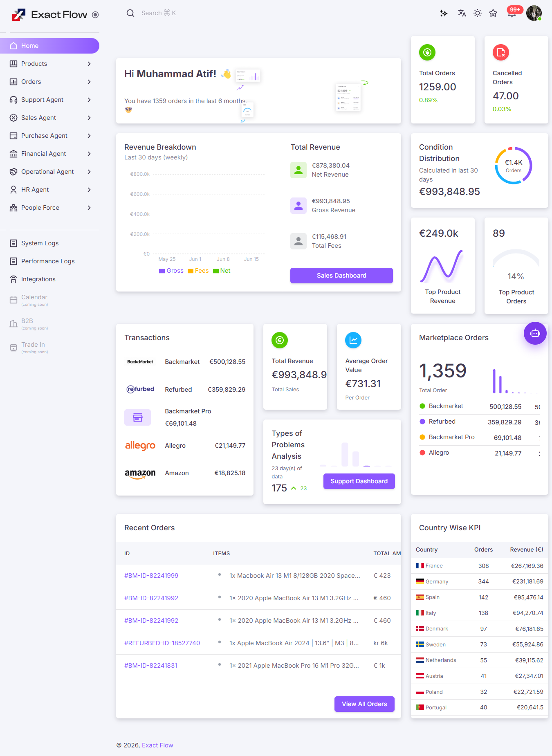Click the Exact Flow logo icon
The width and height of the screenshot is (552, 756).
(x=18, y=15)
